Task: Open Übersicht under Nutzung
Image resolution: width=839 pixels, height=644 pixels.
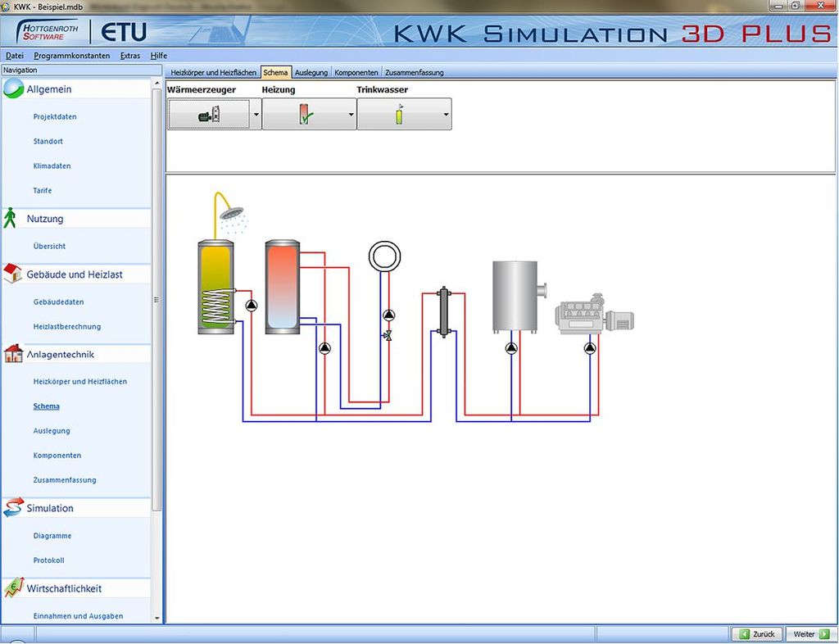Action: (x=49, y=246)
